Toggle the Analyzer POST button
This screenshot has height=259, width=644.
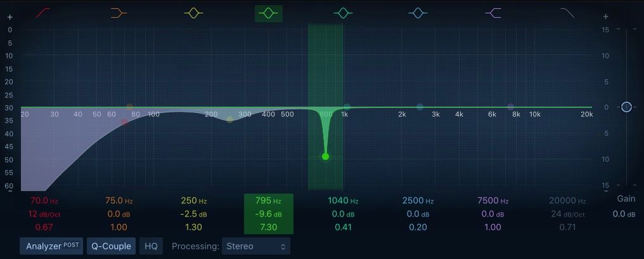pos(51,246)
